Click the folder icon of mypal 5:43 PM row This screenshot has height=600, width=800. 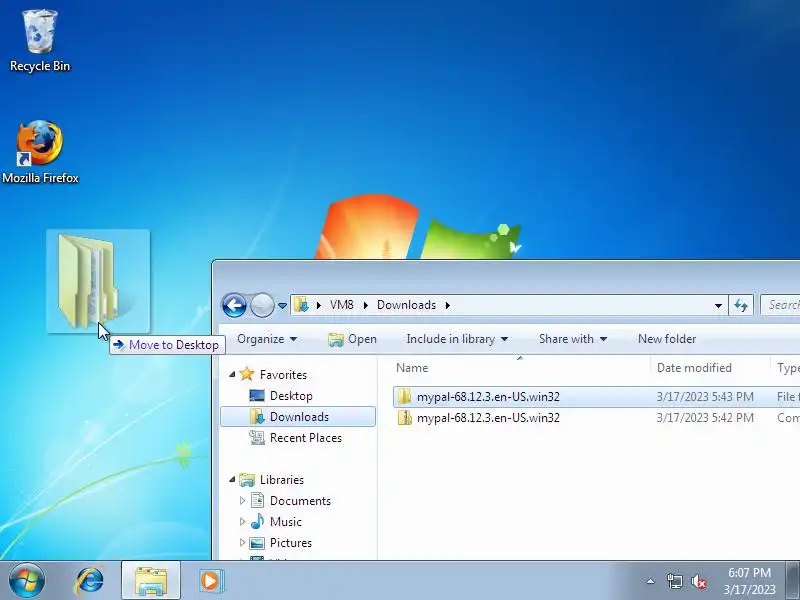pyautogui.click(x=405, y=396)
